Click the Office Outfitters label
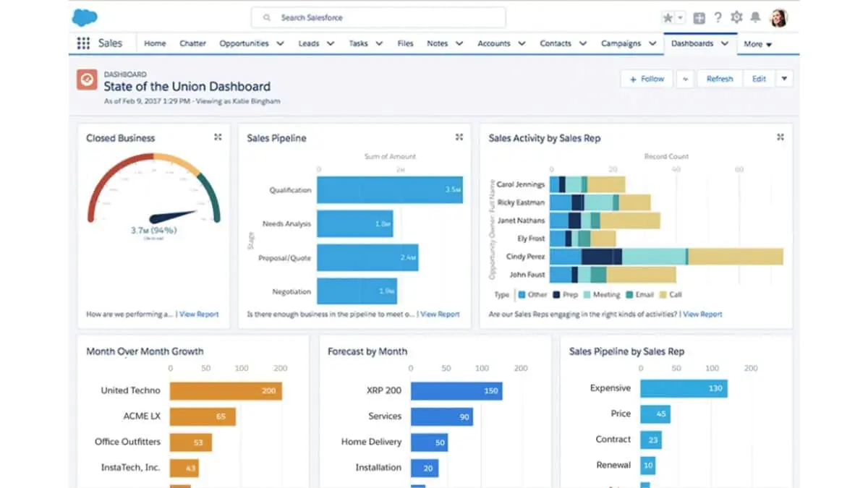Image resolution: width=868 pixels, height=488 pixels. (x=127, y=442)
